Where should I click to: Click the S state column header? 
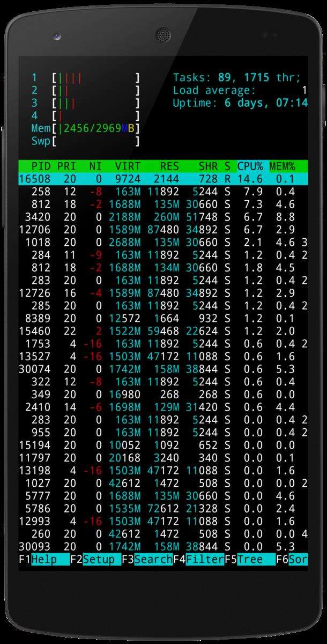coord(227,166)
